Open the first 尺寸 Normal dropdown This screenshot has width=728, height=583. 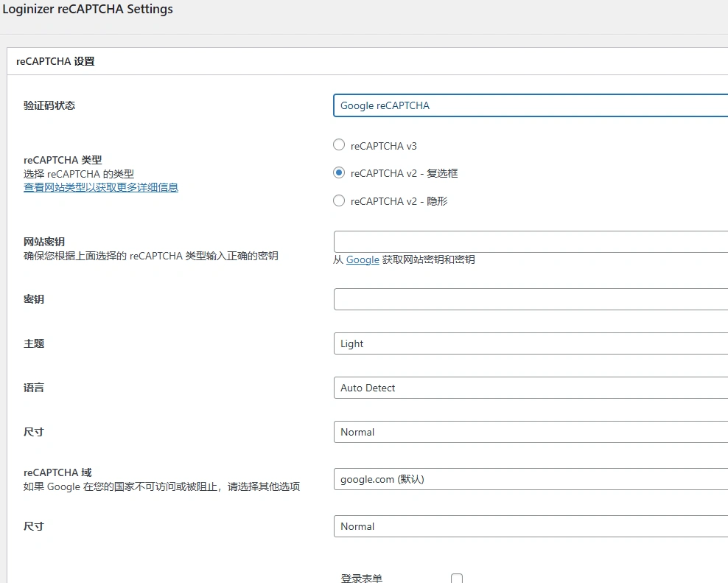529,432
